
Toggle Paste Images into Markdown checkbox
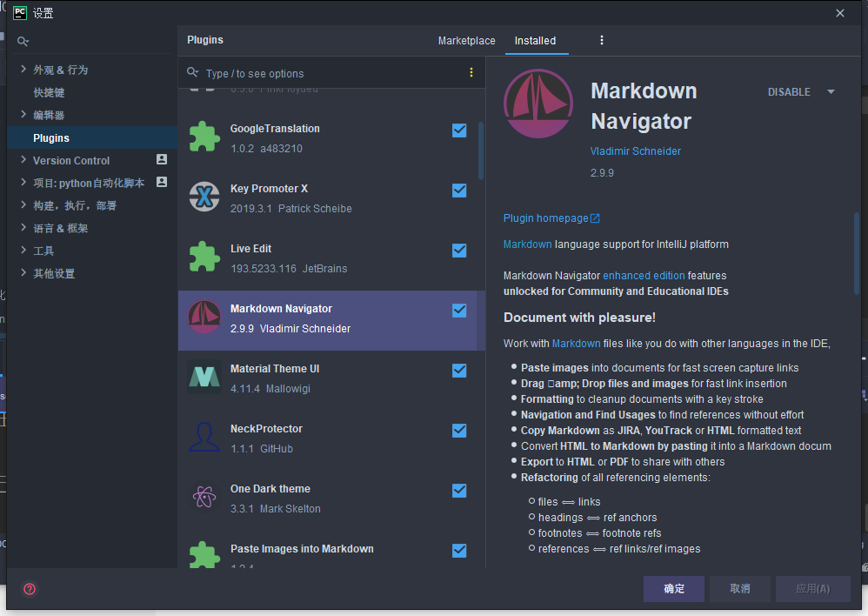459,551
